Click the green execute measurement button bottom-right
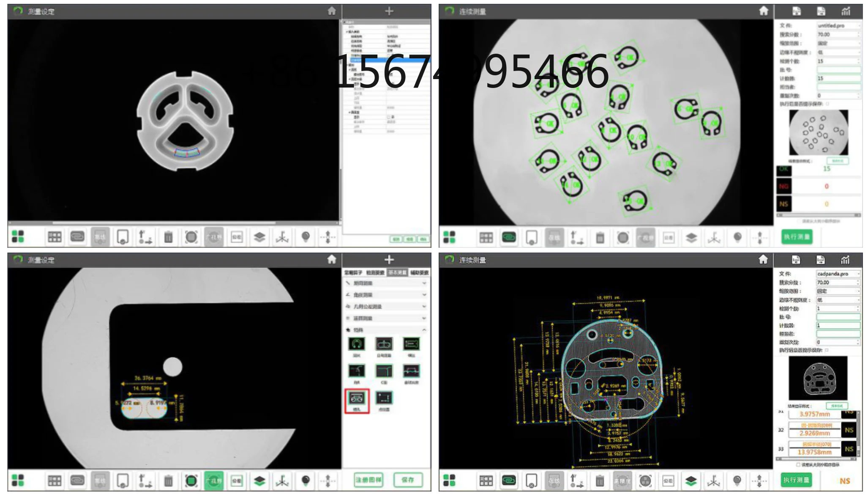The width and height of the screenshot is (868, 497). [x=797, y=480]
